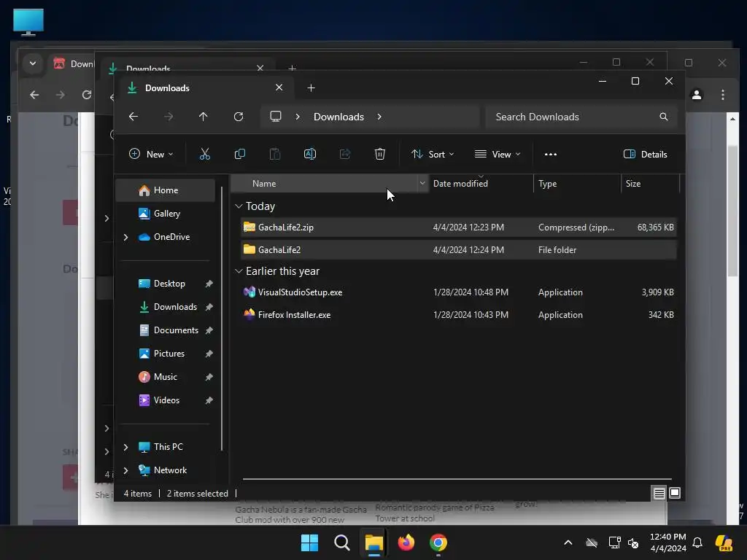Click the Share icon in toolbar
This screenshot has width=747, height=560.
(x=345, y=154)
